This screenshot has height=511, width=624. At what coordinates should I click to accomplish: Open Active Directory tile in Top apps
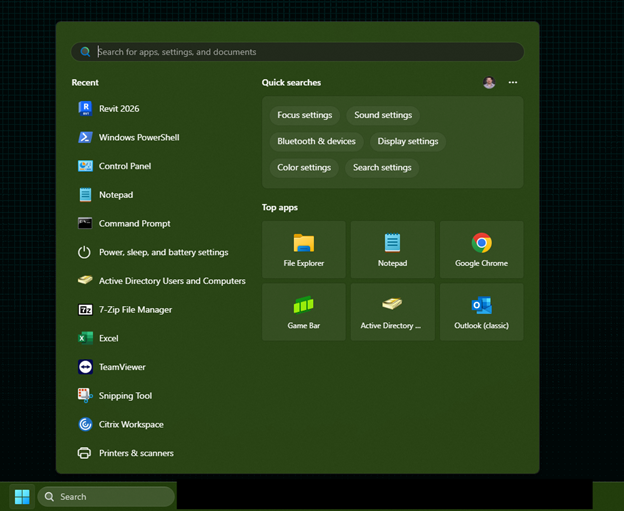(392, 312)
